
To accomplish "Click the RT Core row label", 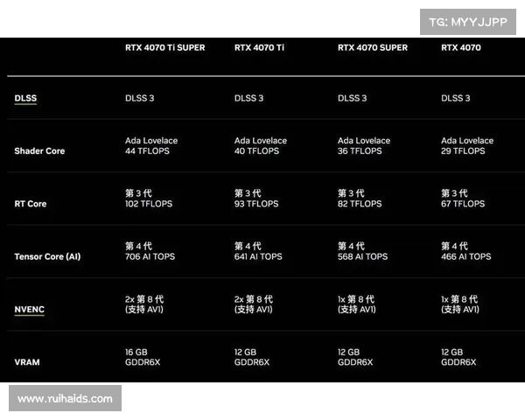I will [x=31, y=204].
